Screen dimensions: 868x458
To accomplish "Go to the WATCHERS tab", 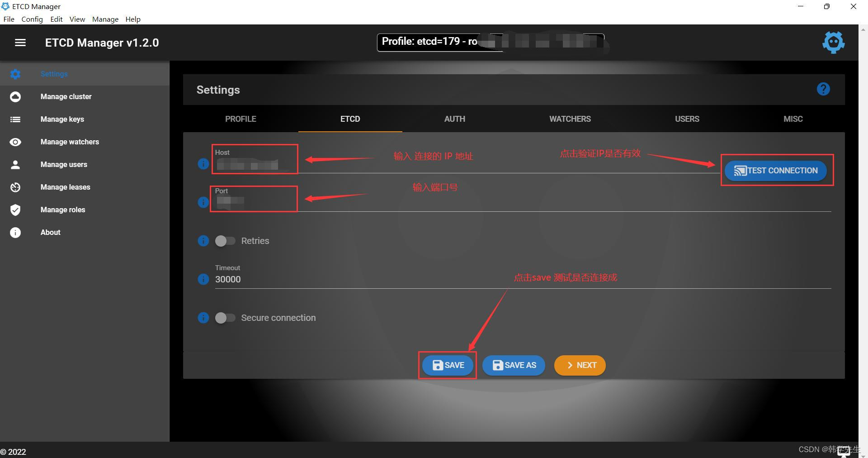I will click(570, 119).
